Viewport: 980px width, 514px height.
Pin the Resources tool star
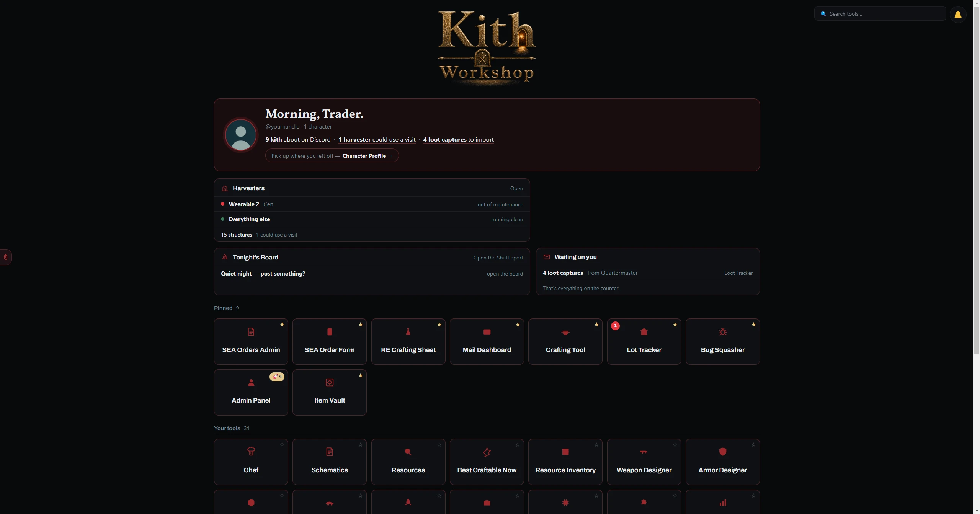439,445
